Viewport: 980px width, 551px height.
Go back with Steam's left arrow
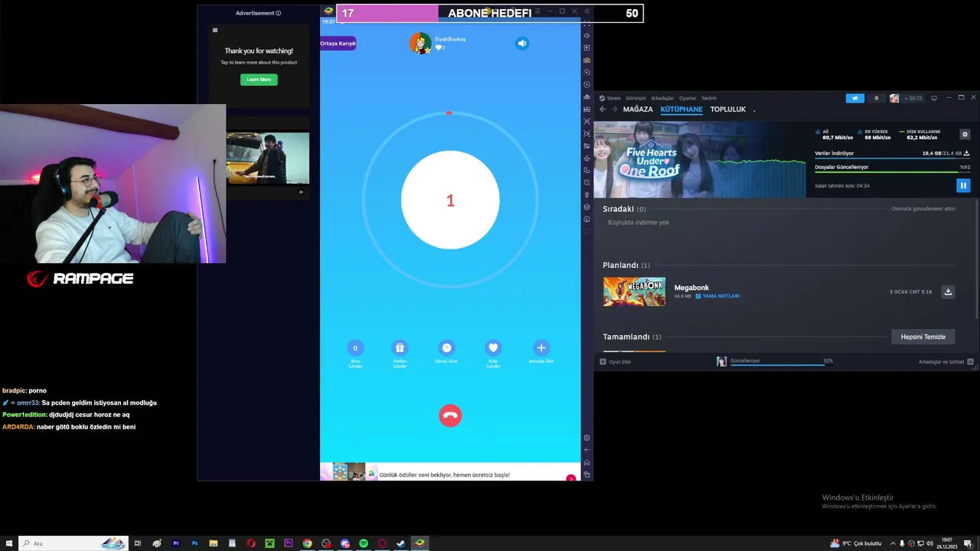(603, 109)
